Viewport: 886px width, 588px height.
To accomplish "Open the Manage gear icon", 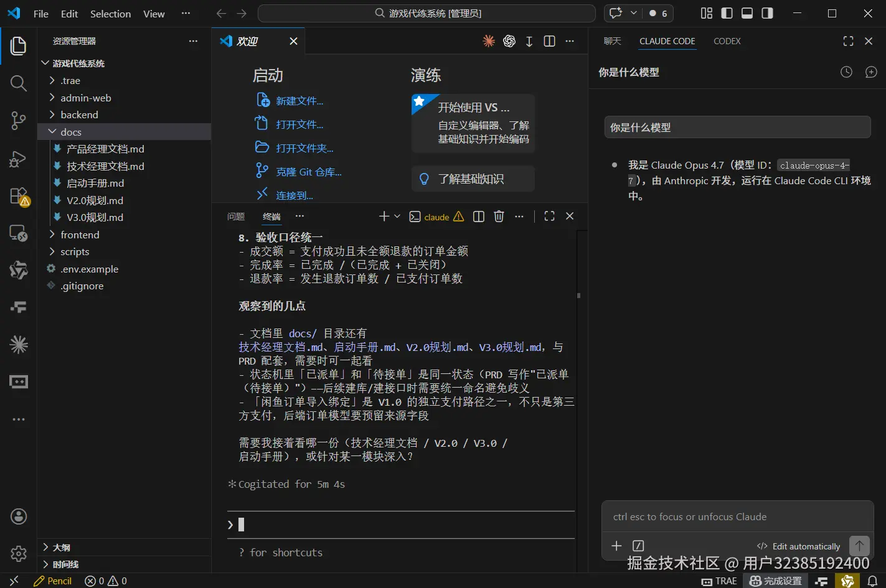I will point(19,553).
